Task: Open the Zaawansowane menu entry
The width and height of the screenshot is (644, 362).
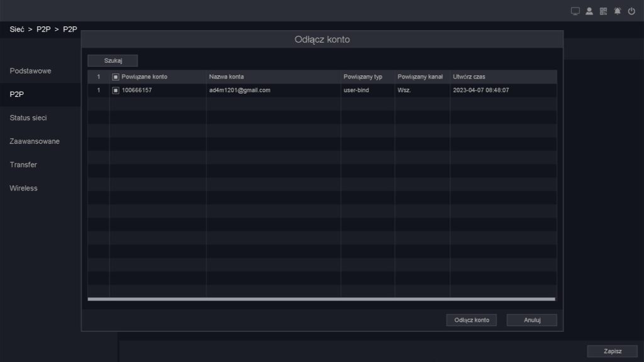Action: [x=35, y=141]
